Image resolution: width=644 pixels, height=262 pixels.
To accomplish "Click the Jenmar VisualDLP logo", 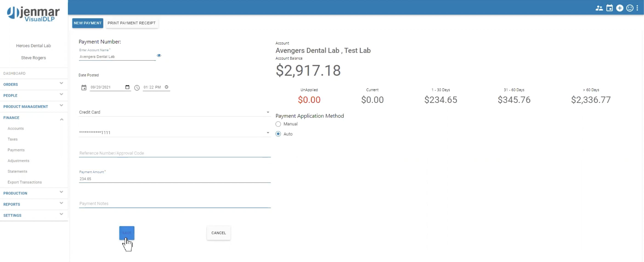I will pos(34,14).
